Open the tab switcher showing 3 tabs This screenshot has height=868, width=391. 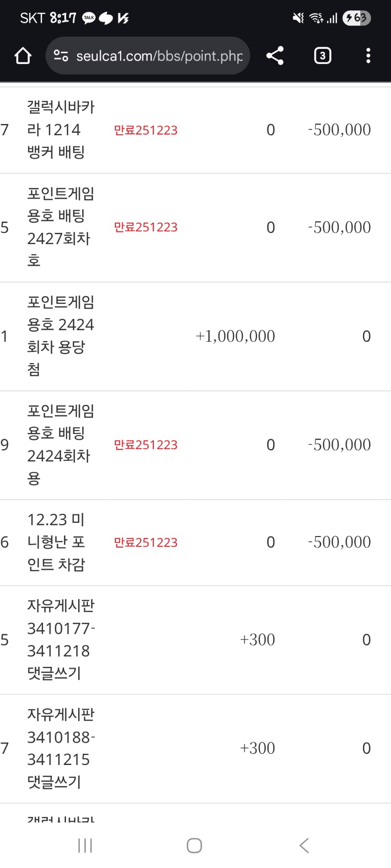pyautogui.click(x=322, y=56)
